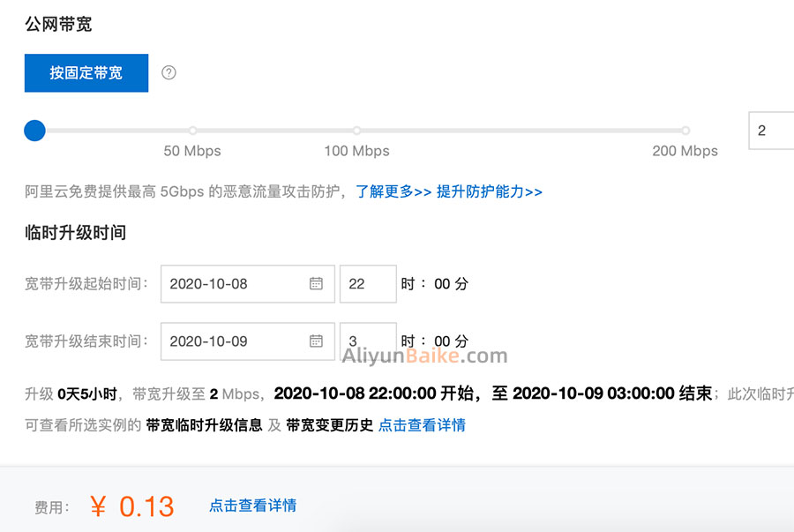Click the 临时升级时间 heading
The height and width of the screenshot is (532, 794).
[76, 232]
